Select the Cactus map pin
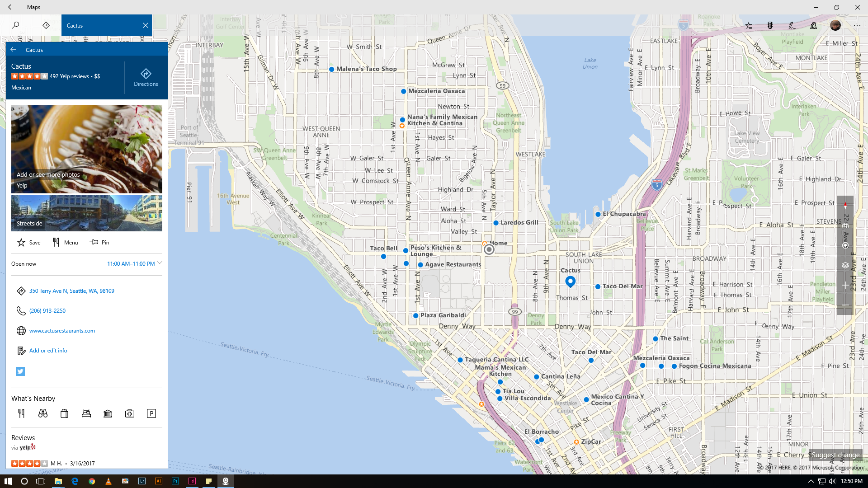 tap(571, 282)
